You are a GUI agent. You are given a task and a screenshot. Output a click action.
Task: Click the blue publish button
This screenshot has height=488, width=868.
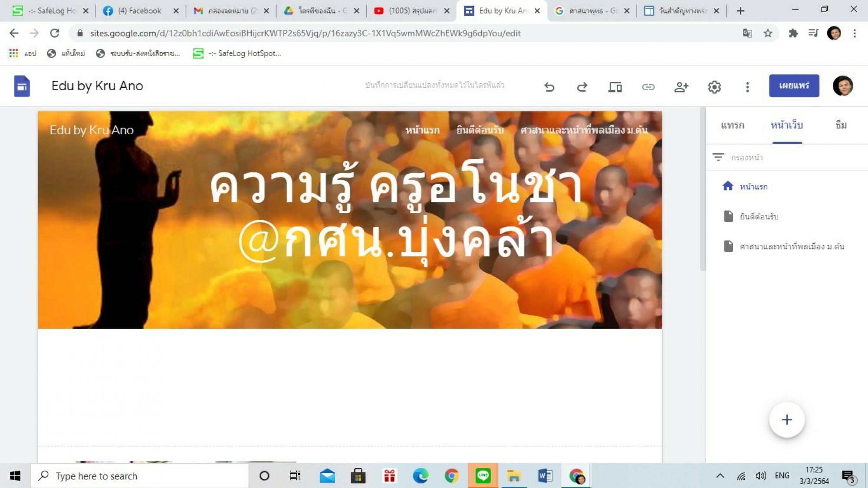tap(794, 86)
